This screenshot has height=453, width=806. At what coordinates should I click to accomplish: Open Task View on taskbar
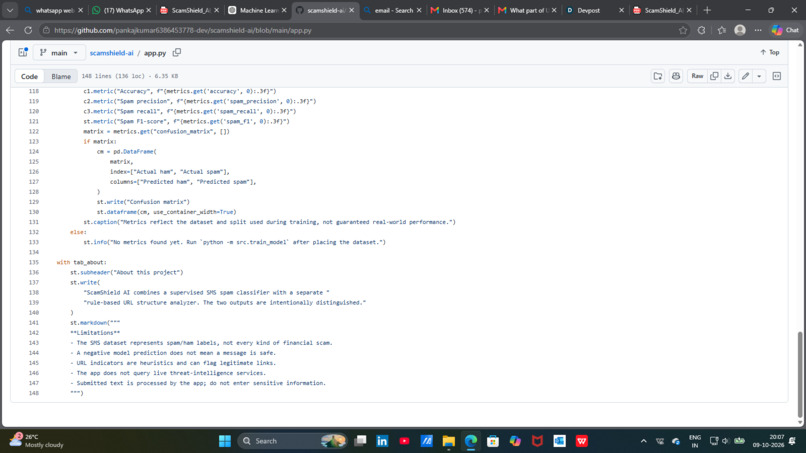(360, 441)
